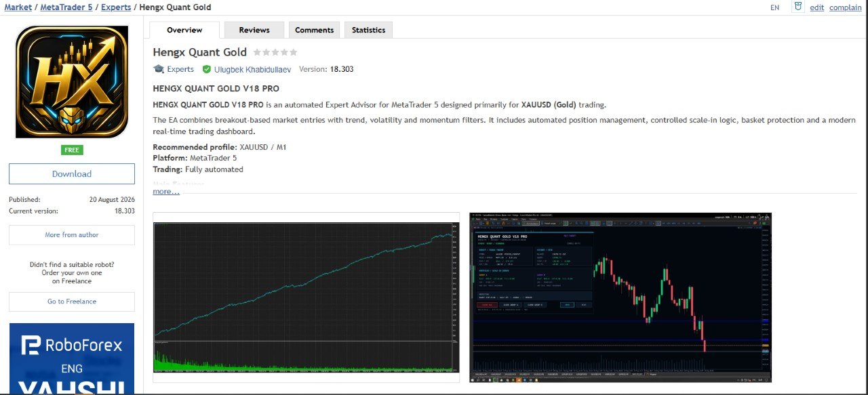Screen dimensions: 868x395
Task: Click Trading: Fully automated line
Action: (x=198, y=169)
